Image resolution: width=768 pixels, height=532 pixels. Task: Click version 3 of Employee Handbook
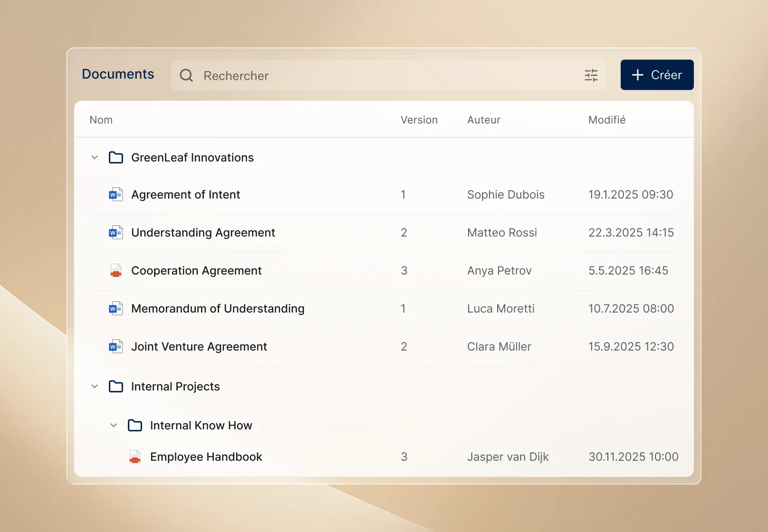pos(404,457)
